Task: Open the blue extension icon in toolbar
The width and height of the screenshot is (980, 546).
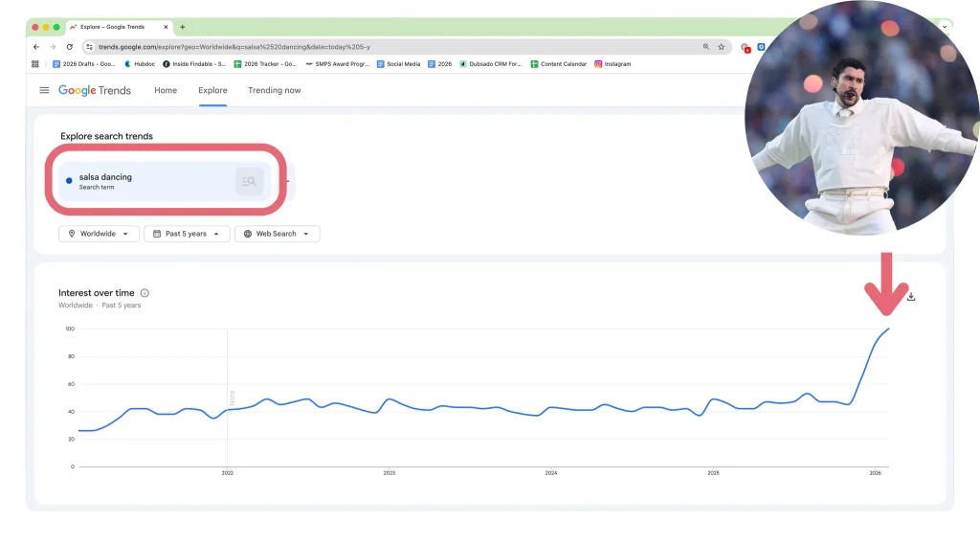Action: [761, 47]
